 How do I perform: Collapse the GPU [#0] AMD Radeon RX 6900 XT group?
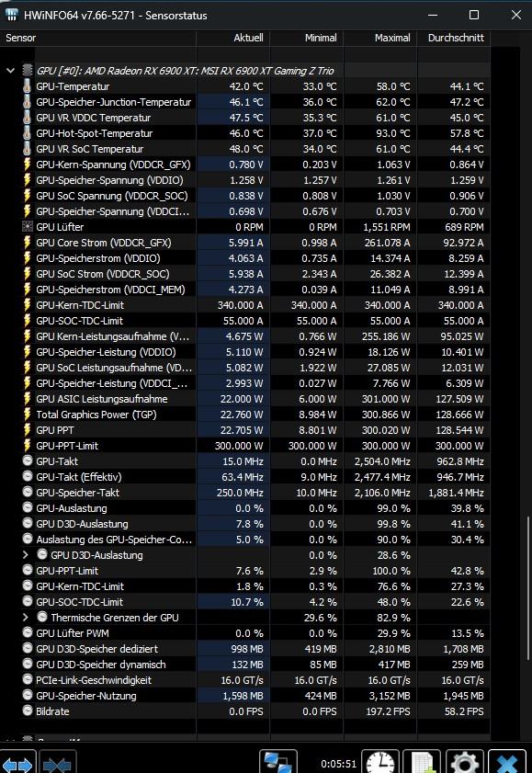(x=10, y=71)
